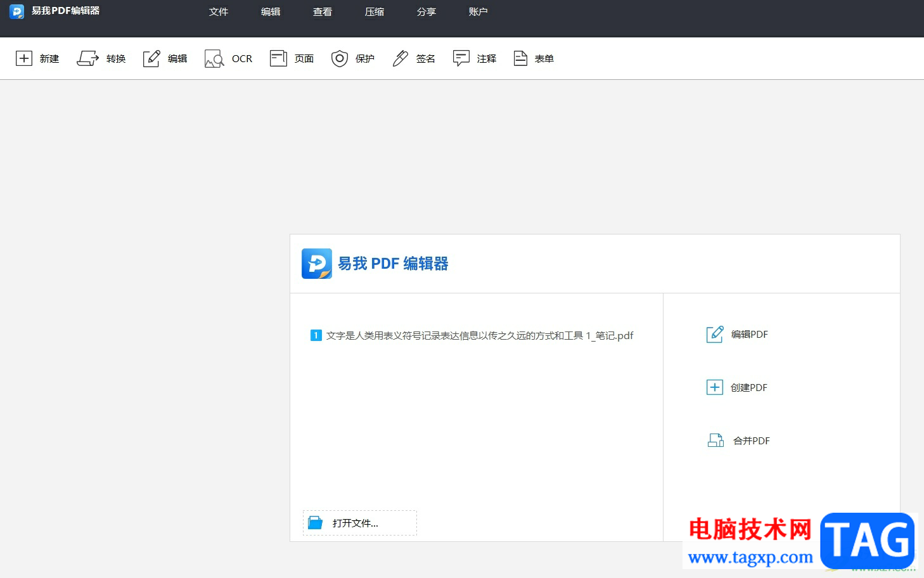Image resolution: width=924 pixels, height=578 pixels.
Task: Click the 编辑PDF pencil icon
Action: pos(715,334)
